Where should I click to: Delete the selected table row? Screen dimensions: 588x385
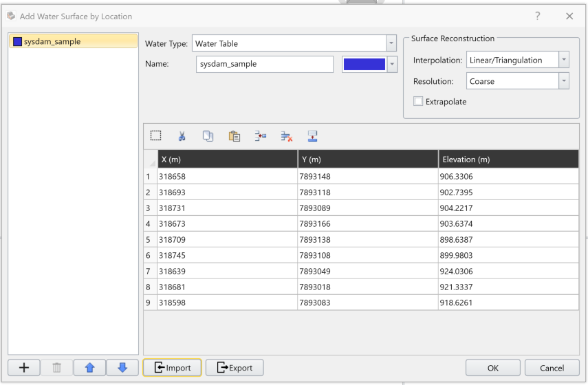(x=286, y=136)
